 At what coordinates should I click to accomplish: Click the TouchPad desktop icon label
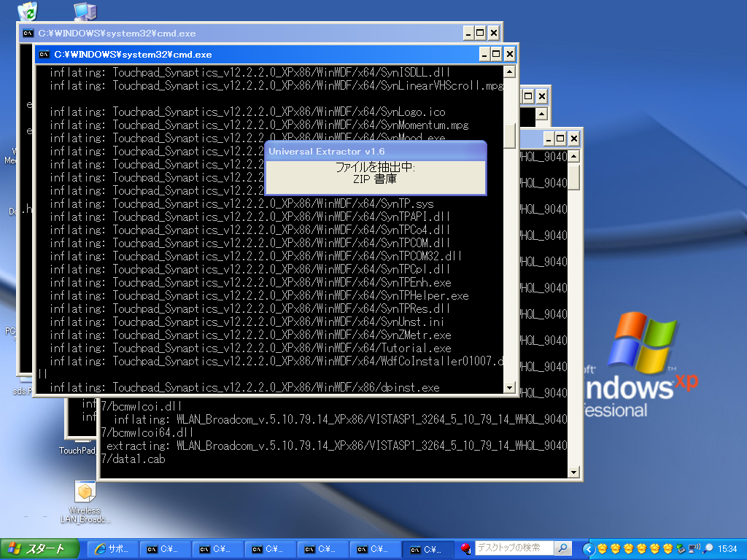[77, 451]
